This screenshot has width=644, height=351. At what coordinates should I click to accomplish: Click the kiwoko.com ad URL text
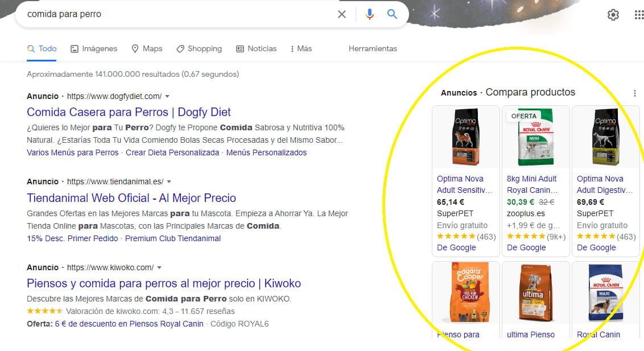point(110,268)
